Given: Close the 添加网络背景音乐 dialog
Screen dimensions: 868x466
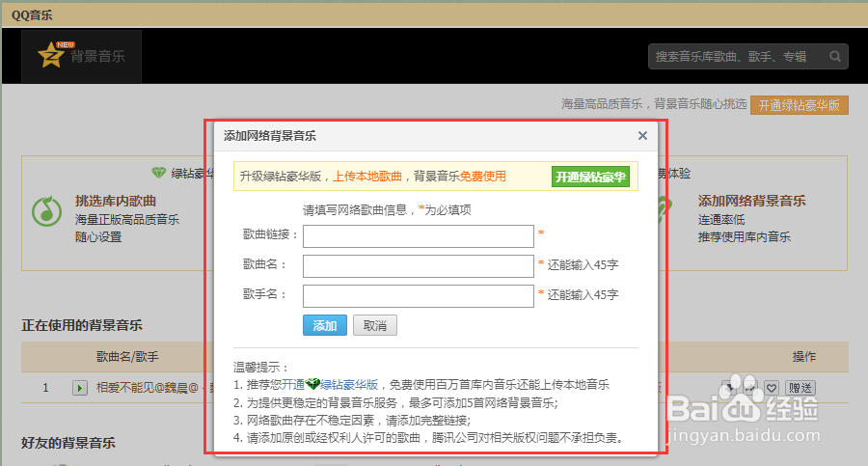Looking at the screenshot, I should [642, 136].
